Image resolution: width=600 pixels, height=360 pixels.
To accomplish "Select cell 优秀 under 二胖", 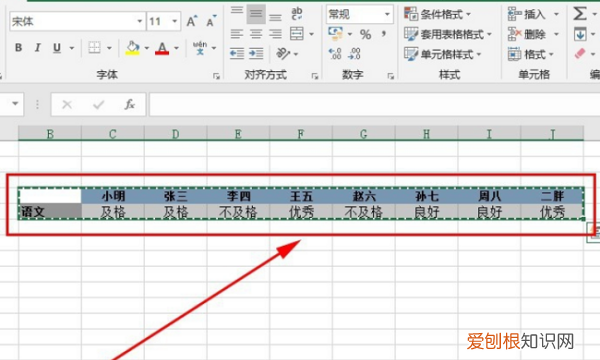I will click(x=552, y=212).
